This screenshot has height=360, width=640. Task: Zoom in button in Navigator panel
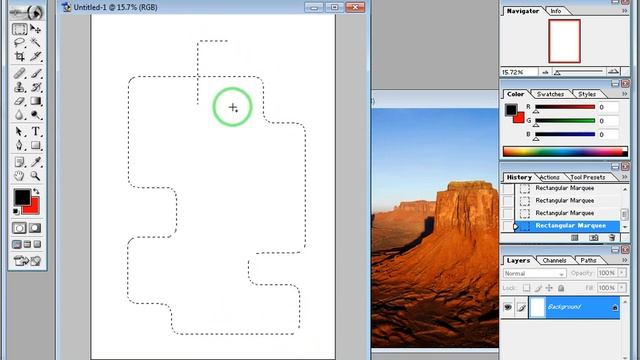[x=613, y=72]
